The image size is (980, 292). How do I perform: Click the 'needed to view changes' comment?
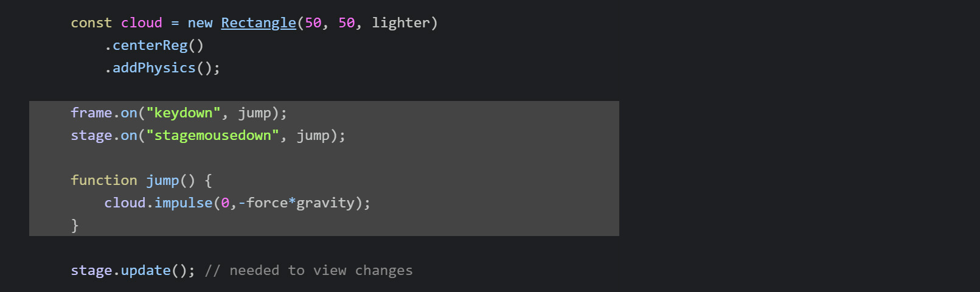pyautogui.click(x=321, y=271)
